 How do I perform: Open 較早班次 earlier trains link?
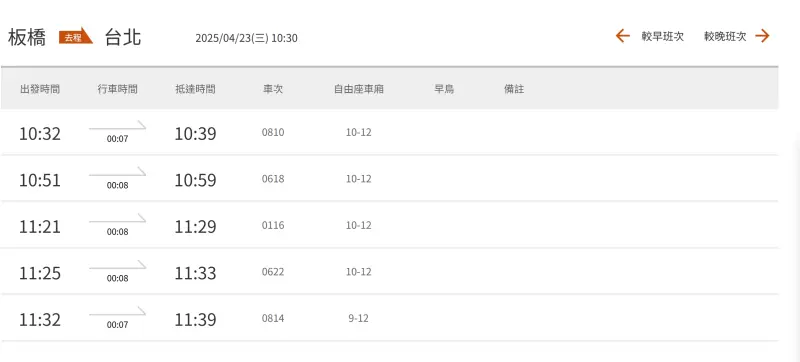[663, 37]
